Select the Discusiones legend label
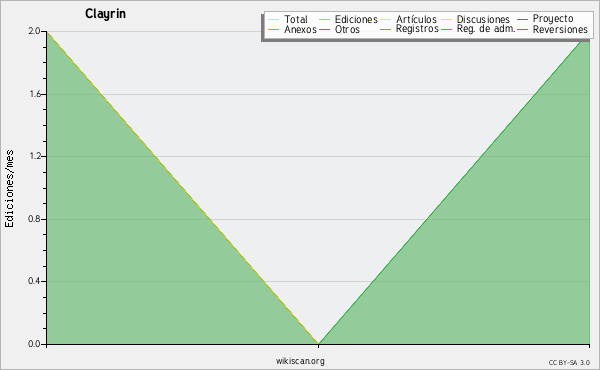 pos(483,20)
